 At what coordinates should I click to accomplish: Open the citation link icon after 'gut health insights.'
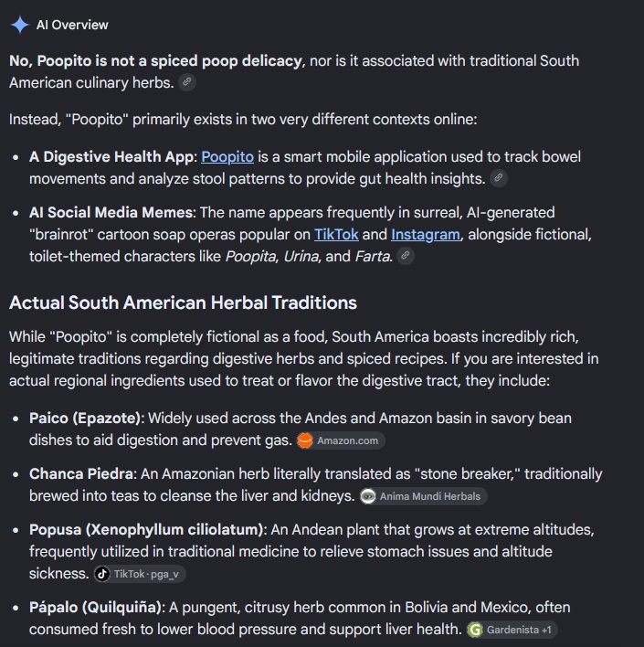[x=499, y=178]
